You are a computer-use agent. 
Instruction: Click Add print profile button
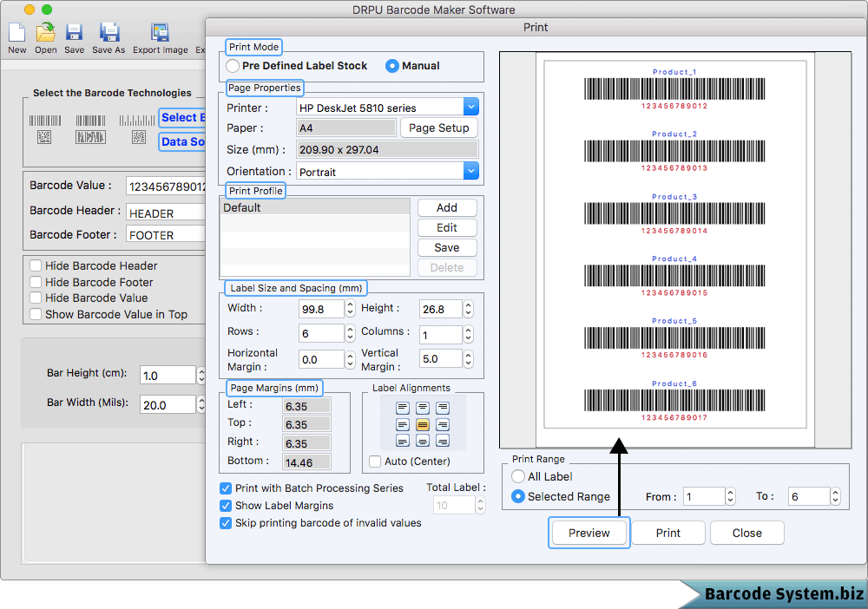447,207
